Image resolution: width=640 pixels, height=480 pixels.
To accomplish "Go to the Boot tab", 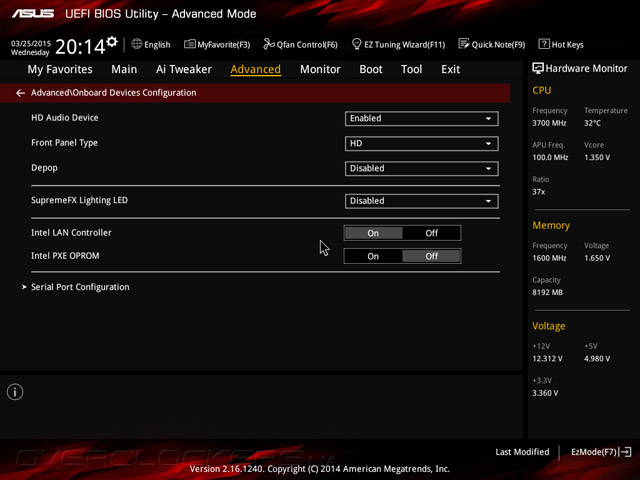I will point(371,69).
